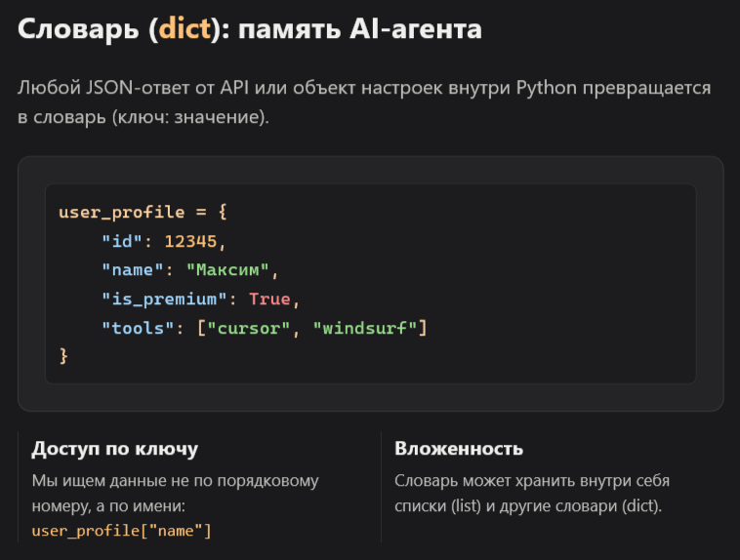Click the subheading "Вложенность"

click(x=459, y=448)
